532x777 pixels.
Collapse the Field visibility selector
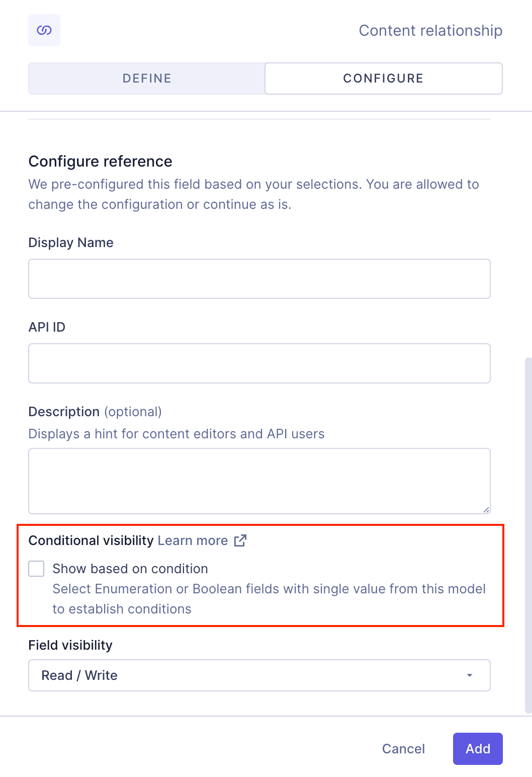[259, 675]
